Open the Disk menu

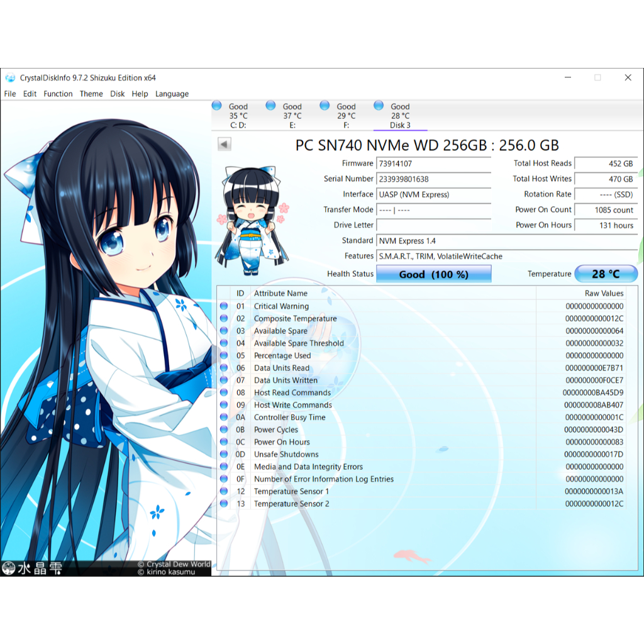pyautogui.click(x=118, y=94)
